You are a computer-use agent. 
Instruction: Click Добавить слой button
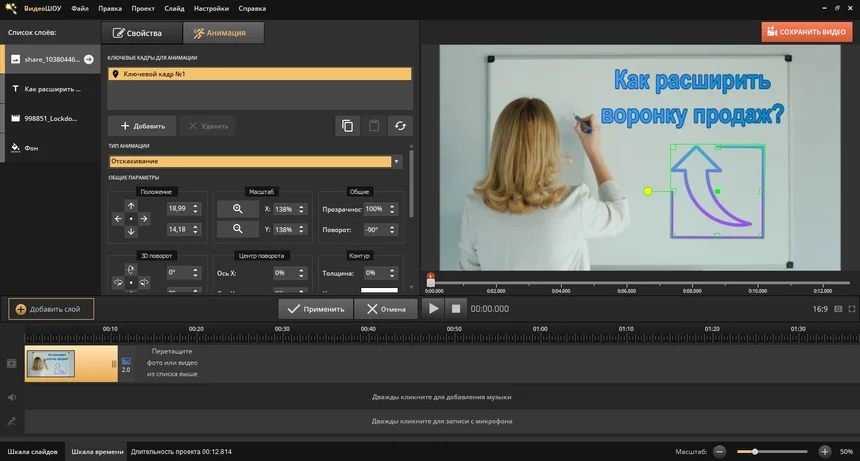(51, 309)
